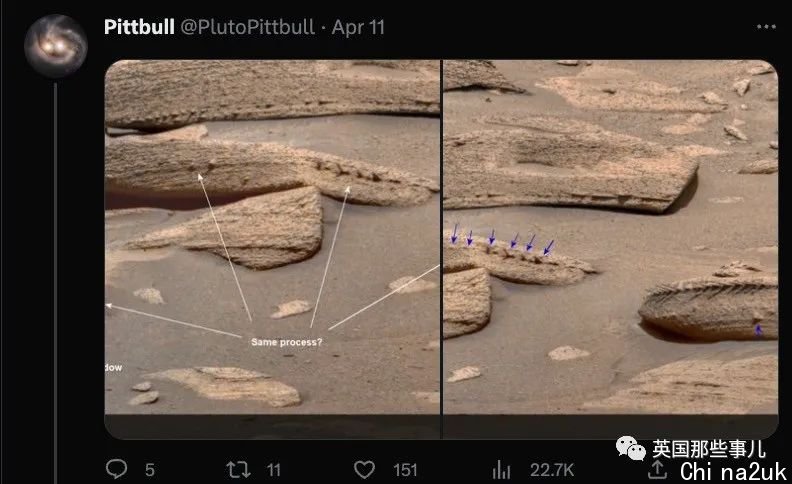Image resolution: width=792 pixels, height=484 pixels.
Task: Open the left Mars rock image
Action: (272, 240)
